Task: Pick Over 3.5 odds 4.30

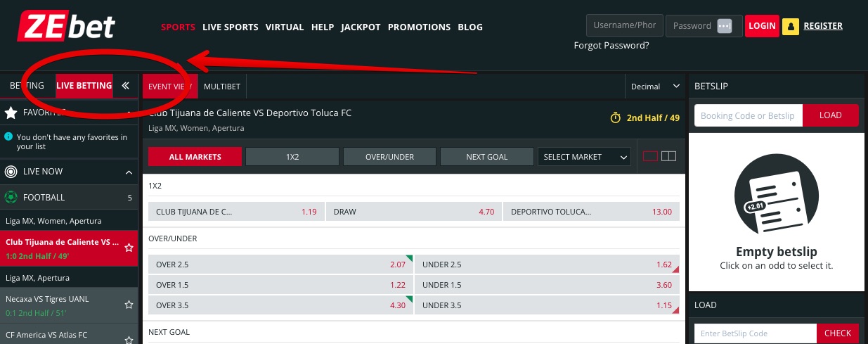Action: pyautogui.click(x=280, y=305)
